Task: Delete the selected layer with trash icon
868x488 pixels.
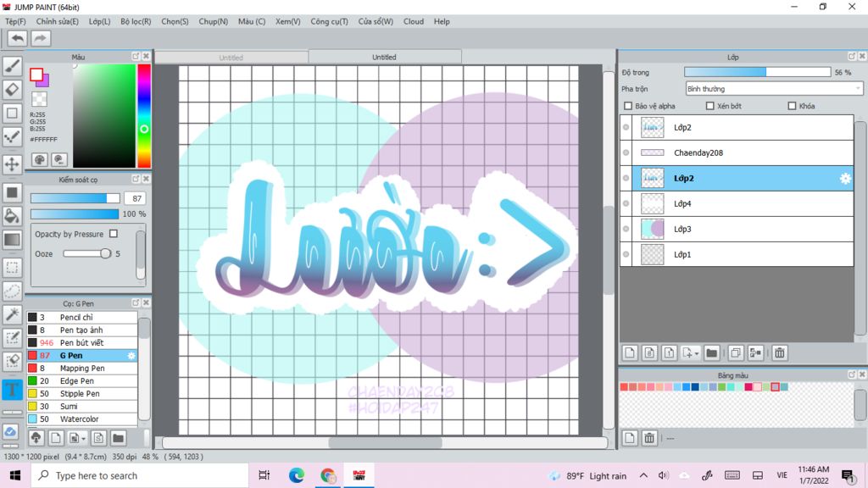Action: click(780, 352)
